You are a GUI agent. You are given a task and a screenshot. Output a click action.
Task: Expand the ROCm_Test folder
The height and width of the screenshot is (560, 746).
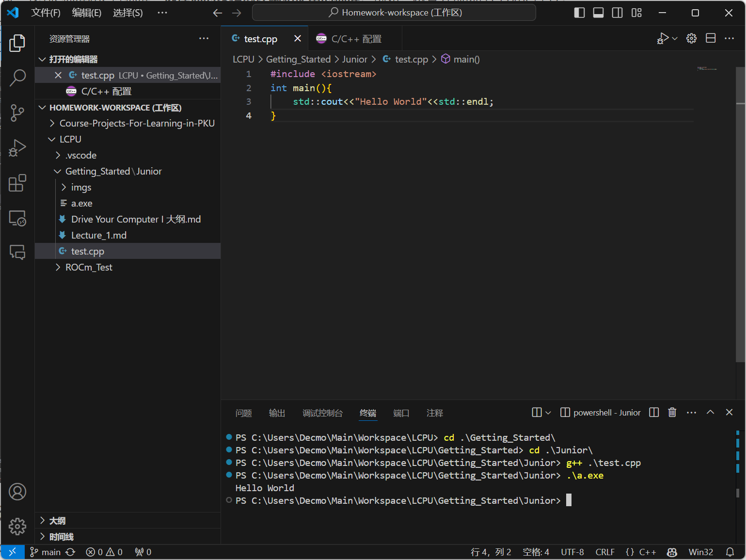pos(89,267)
